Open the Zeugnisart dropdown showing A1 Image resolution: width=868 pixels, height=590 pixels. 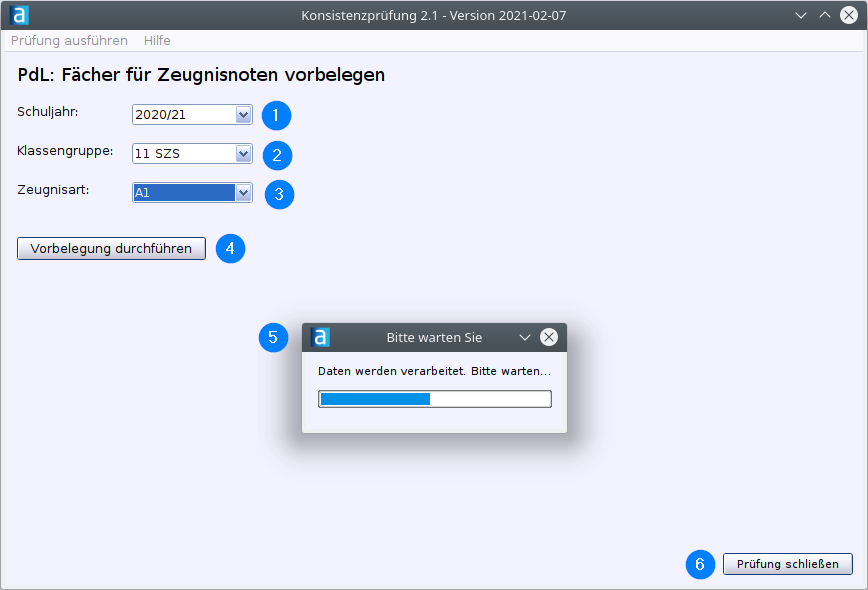coord(192,193)
